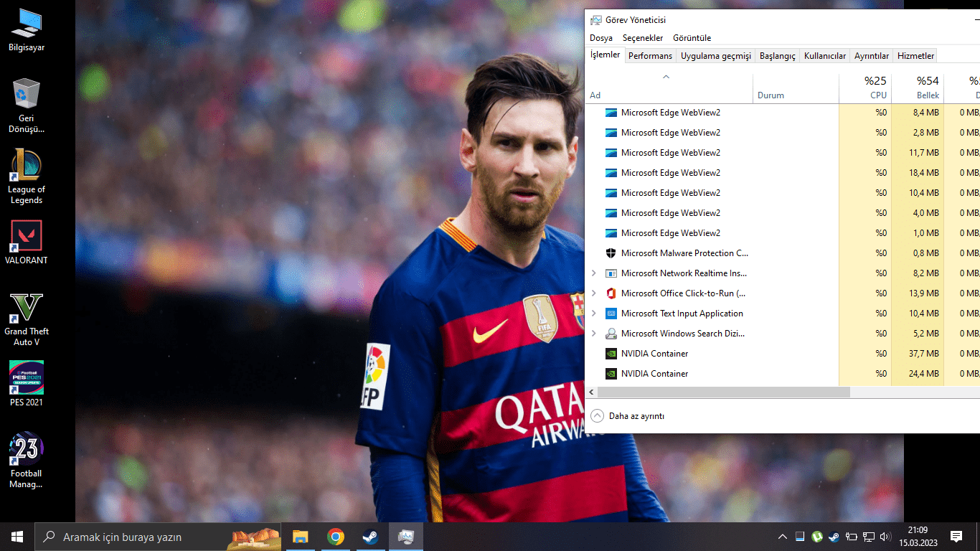This screenshot has width=980, height=551.
Task: Switch to the İşlemler tab
Action: [x=605, y=55]
